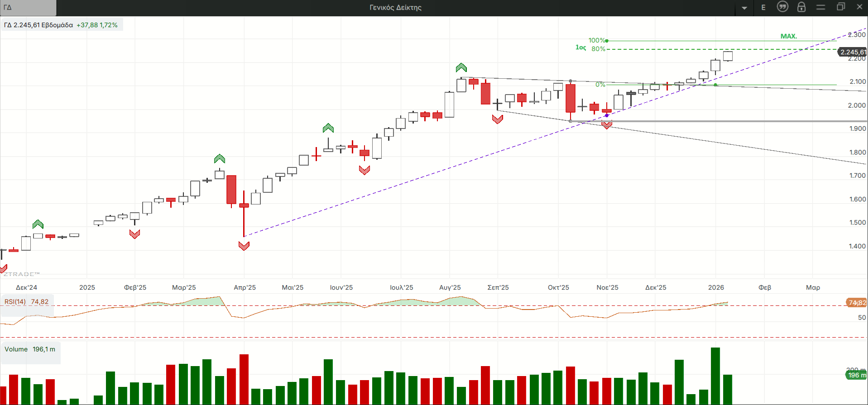
Task: Click the 100% Fibonacci level label
Action: 596,40
